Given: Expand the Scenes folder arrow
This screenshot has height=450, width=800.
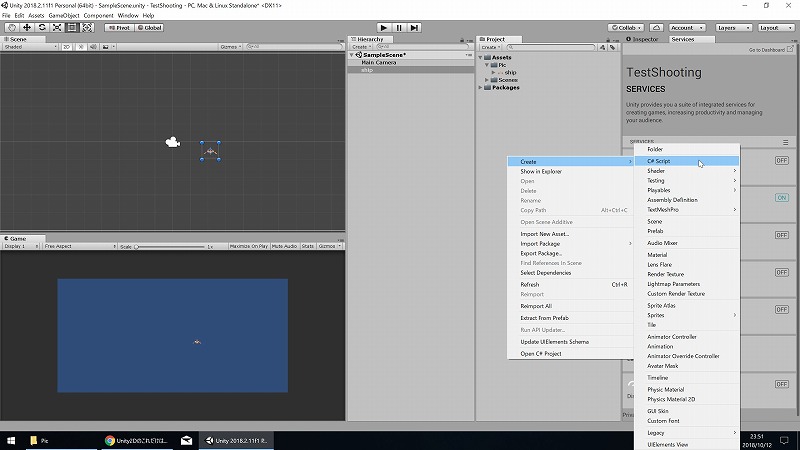Looking at the screenshot, I should coord(487,80).
